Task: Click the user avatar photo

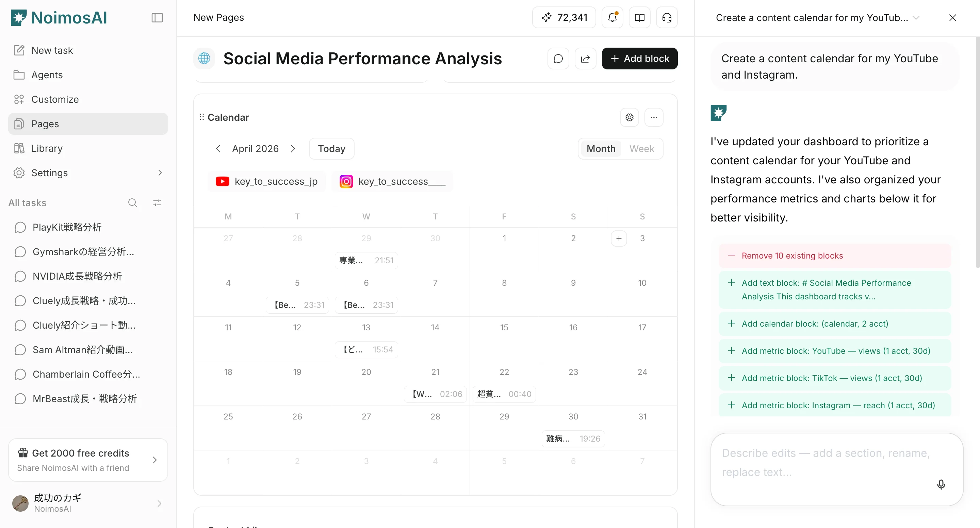Action: pyautogui.click(x=20, y=503)
